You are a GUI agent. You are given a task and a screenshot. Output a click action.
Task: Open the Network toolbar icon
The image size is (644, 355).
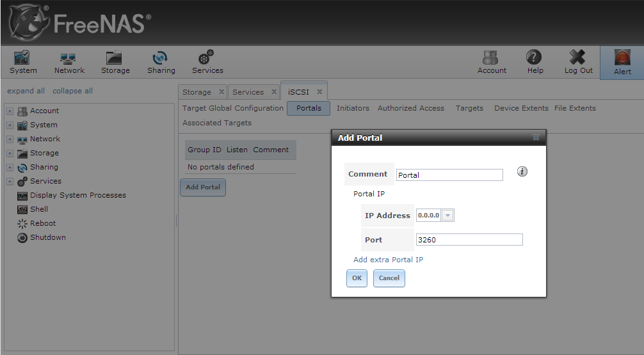68,58
